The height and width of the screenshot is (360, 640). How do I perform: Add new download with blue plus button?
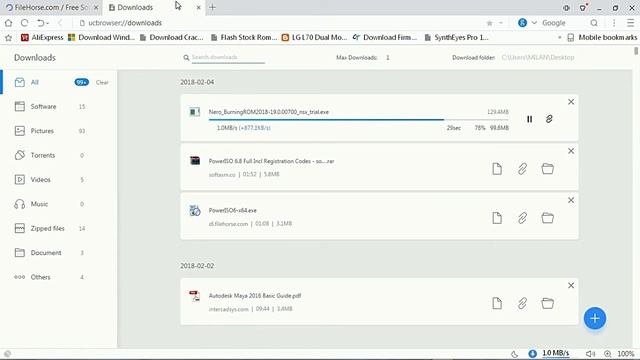tap(595, 318)
